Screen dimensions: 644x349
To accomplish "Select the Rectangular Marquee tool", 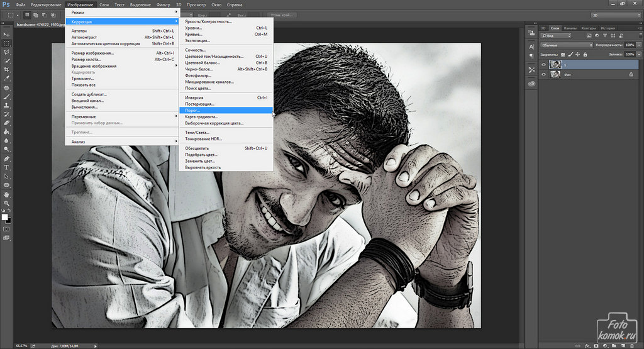I will [x=6, y=43].
